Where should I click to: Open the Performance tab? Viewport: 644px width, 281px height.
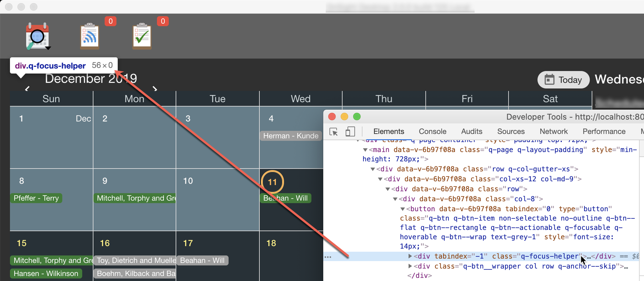(604, 131)
